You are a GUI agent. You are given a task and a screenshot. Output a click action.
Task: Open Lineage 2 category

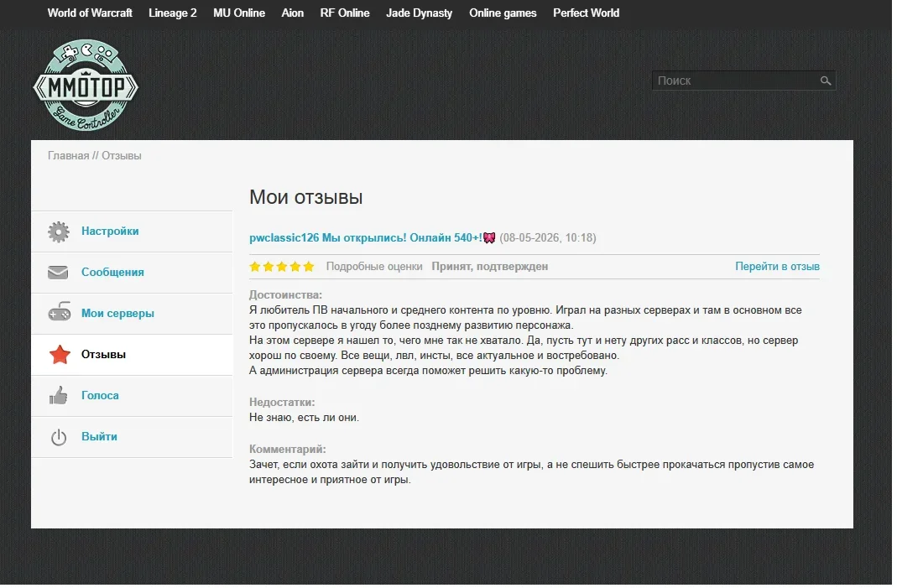coord(174,13)
